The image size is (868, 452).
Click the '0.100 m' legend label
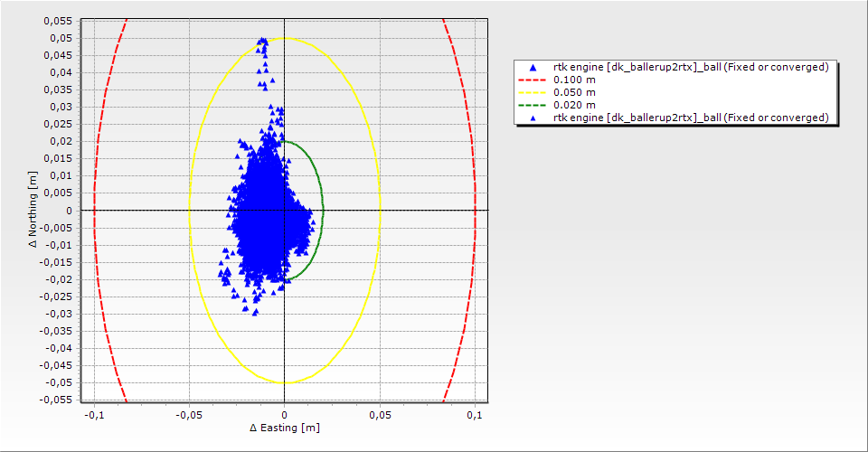[x=575, y=80]
